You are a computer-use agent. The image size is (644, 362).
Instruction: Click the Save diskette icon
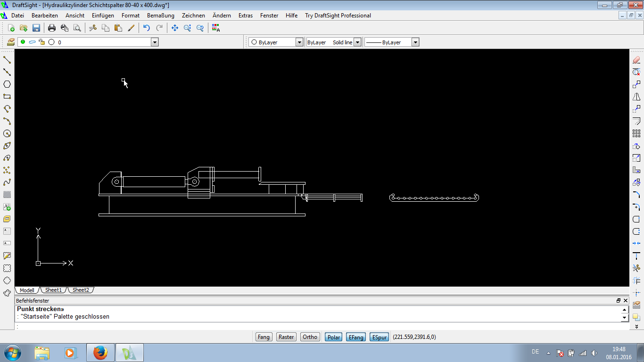point(36,28)
